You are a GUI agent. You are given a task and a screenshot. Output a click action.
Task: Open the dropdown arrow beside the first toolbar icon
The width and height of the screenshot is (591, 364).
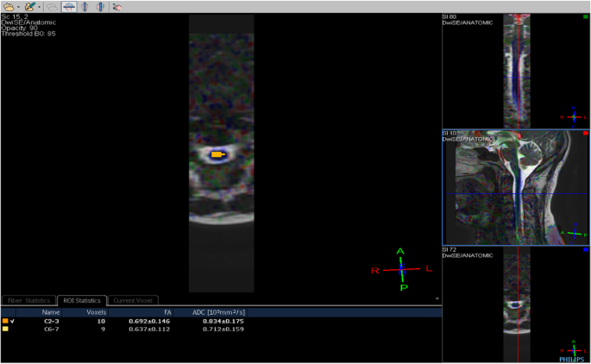(x=17, y=7)
